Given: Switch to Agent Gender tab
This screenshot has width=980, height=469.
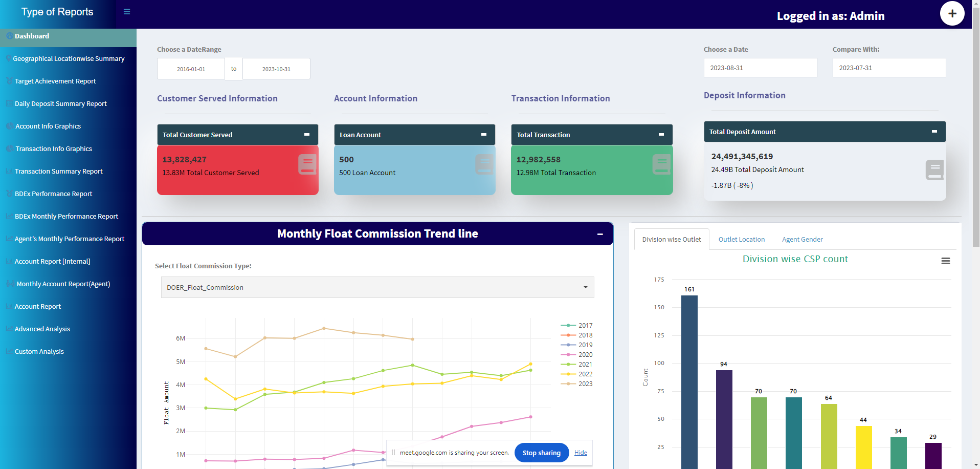Looking at the screenshot, I should coord(803,239).
